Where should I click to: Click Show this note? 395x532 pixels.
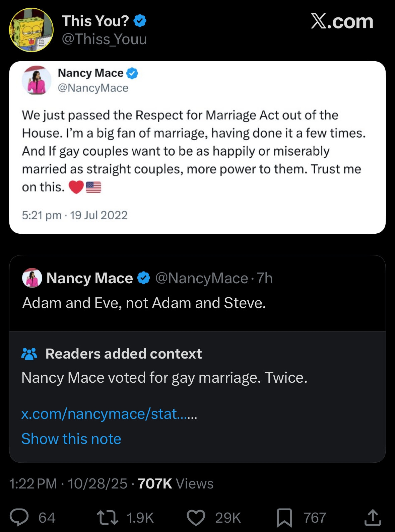coord(71,439)
